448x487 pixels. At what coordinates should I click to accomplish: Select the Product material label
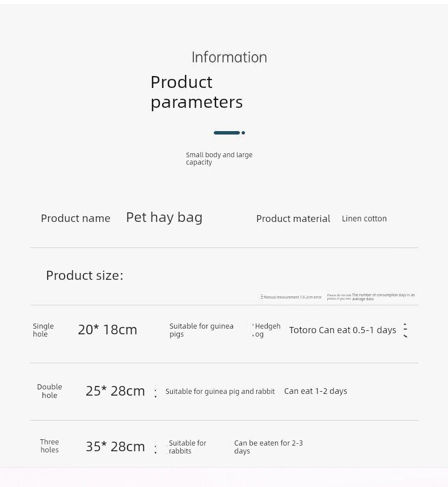click(x=293, y=219)
